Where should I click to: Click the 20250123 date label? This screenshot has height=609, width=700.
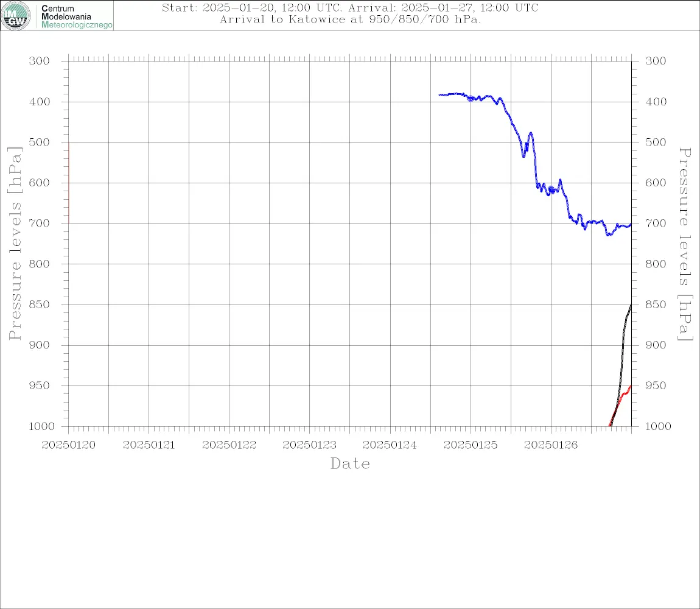point(309,445)
